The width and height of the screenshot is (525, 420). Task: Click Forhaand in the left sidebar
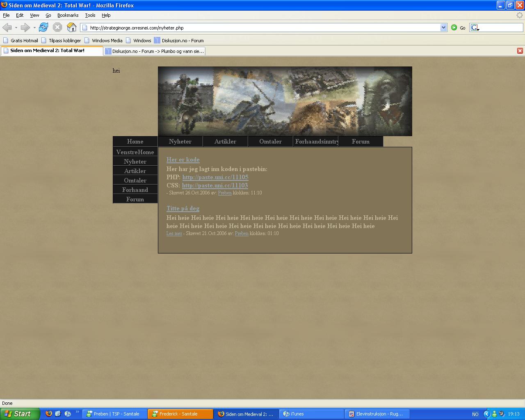135,190
